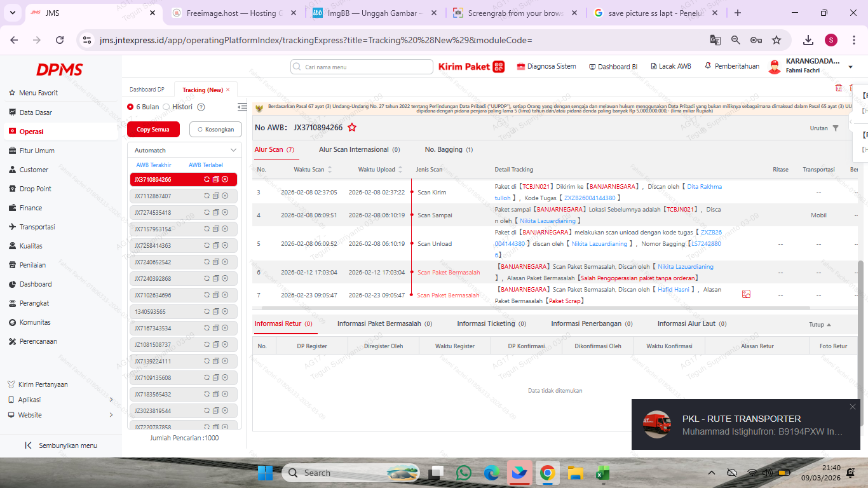
Task: Expand the Aplikasi sidebar menu
Action: [111, 400]
